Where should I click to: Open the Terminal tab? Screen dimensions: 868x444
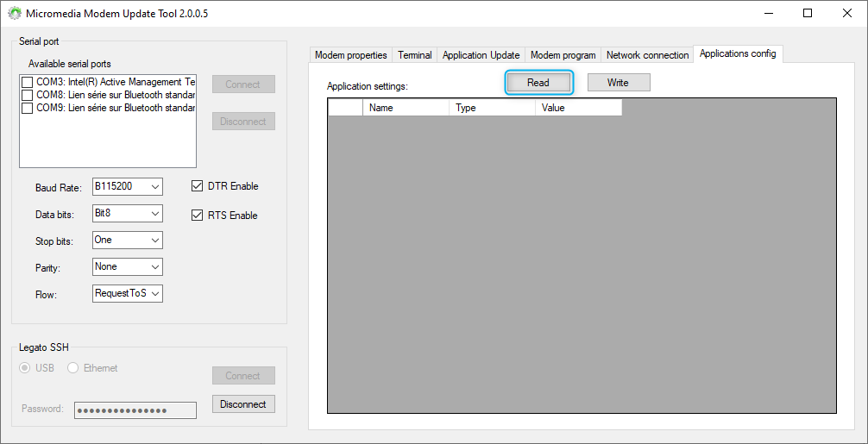(414, 55)
